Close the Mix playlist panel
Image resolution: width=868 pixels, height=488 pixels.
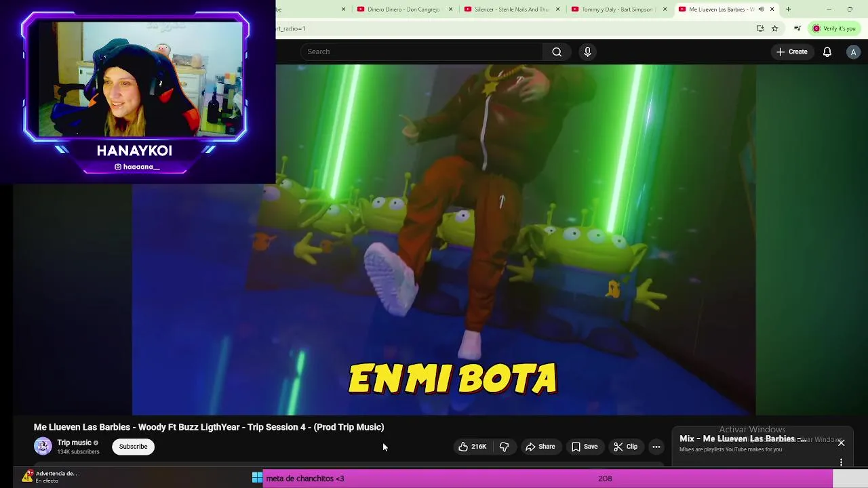coord(841,443)
